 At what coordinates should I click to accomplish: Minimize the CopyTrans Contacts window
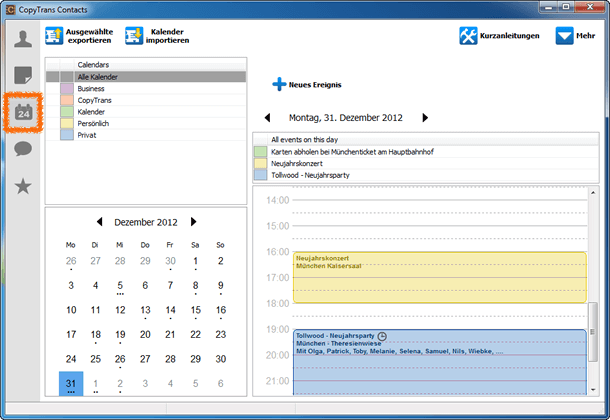[x=549, y=6]
